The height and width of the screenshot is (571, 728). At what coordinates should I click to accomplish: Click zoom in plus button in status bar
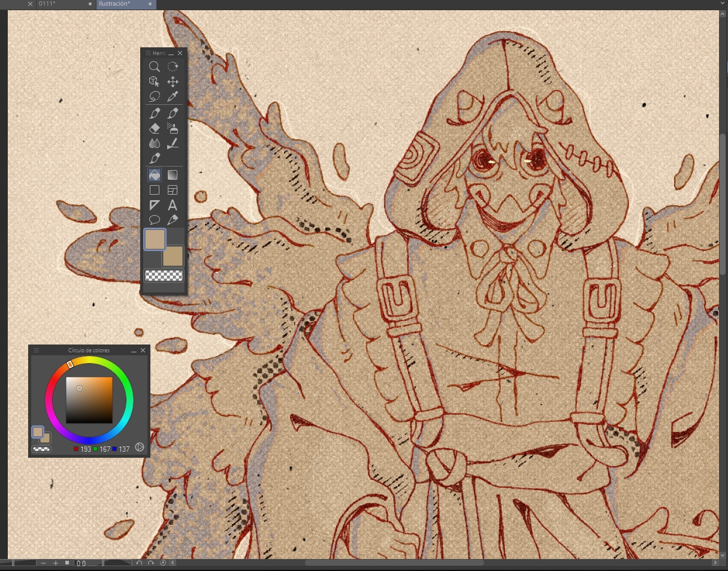click(56, 563)
